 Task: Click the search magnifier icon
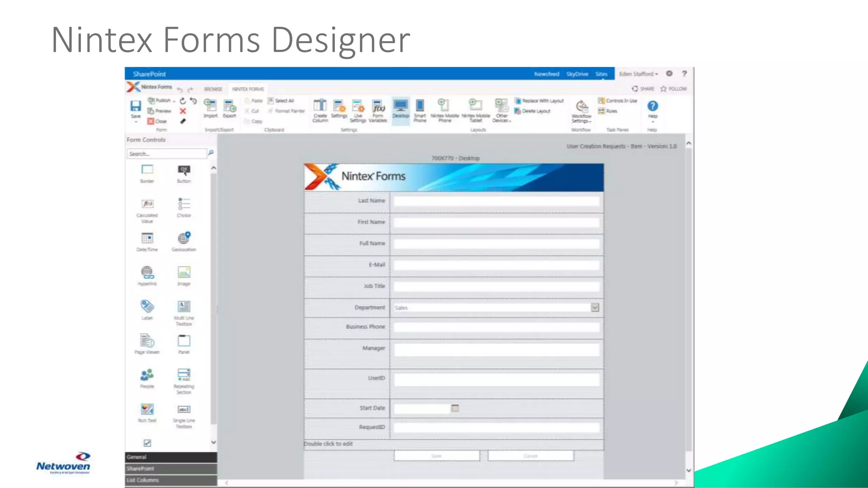(x=211, y=152)
